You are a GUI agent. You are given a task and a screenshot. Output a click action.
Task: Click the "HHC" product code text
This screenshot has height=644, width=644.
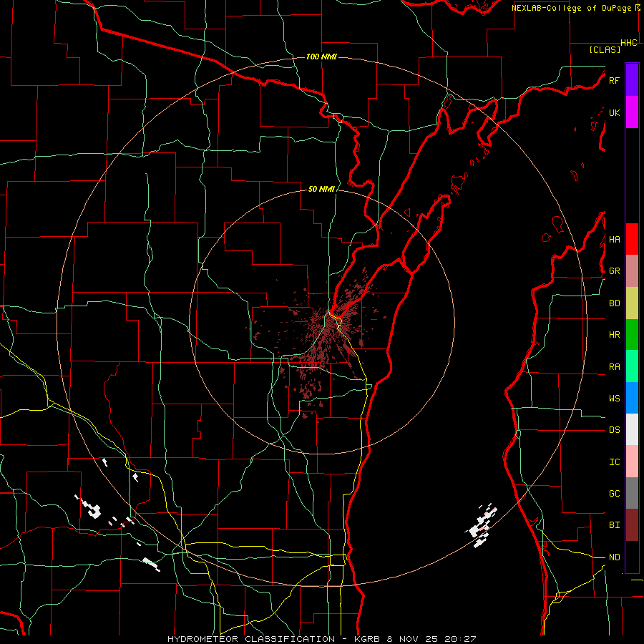click(x=629, y=43)
